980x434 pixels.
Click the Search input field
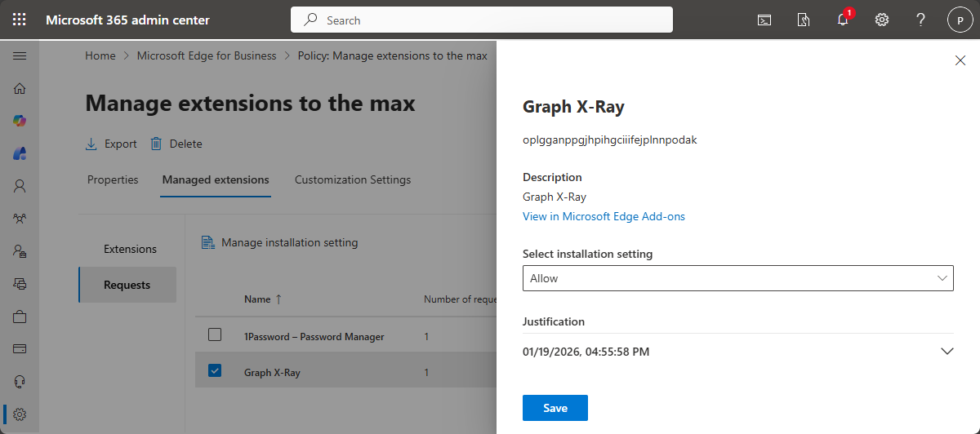tap(482, 20)
